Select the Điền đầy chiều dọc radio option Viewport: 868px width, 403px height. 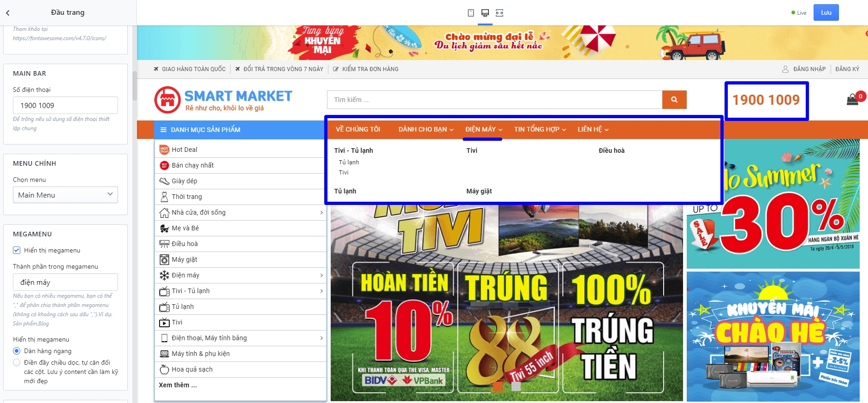pos(17,362)
